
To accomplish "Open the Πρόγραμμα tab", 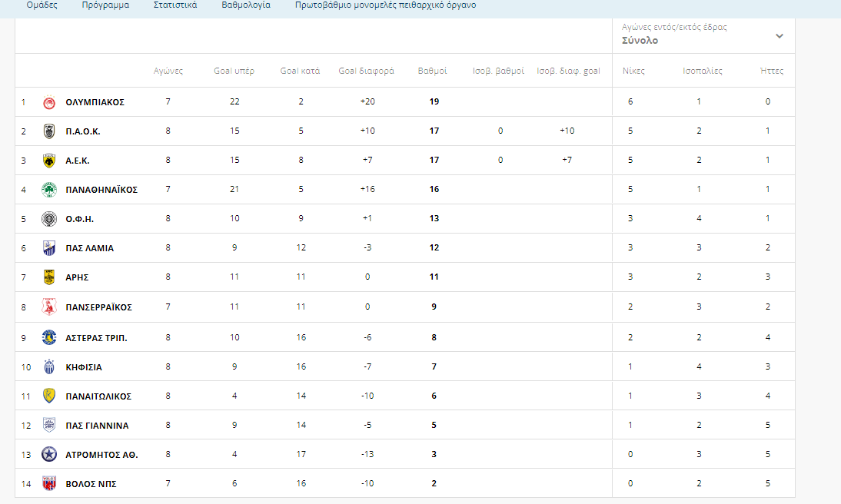I will click(105, 5).
